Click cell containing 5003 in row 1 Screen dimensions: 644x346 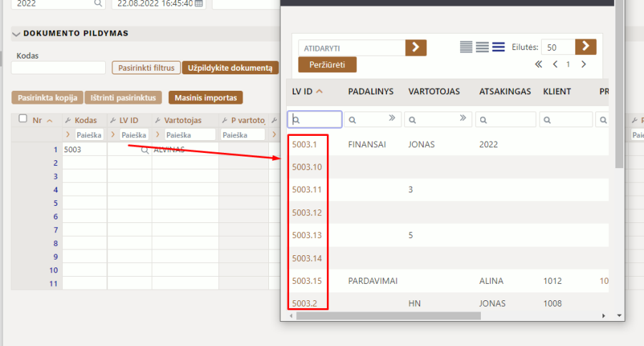tap(84, 149)
